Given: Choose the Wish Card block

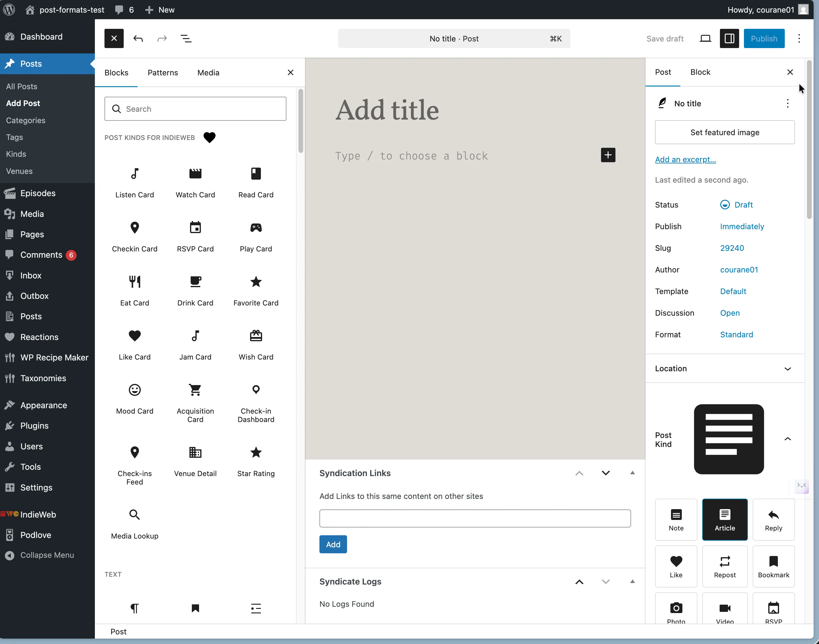Looking at the screenshot, I should [256, 345].
